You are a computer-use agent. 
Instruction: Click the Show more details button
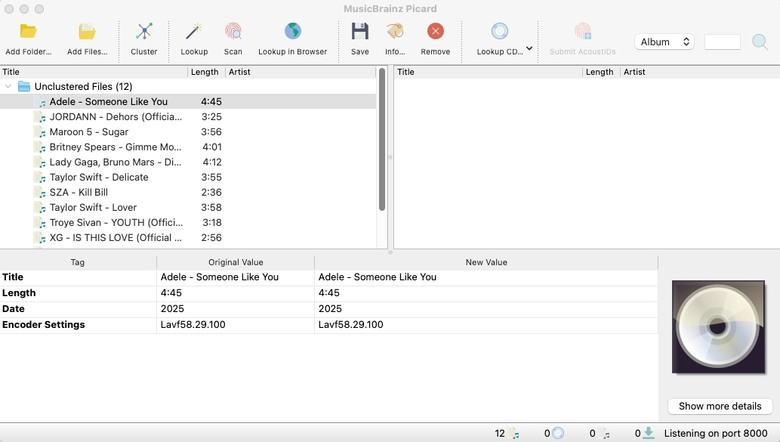point(720,406)
